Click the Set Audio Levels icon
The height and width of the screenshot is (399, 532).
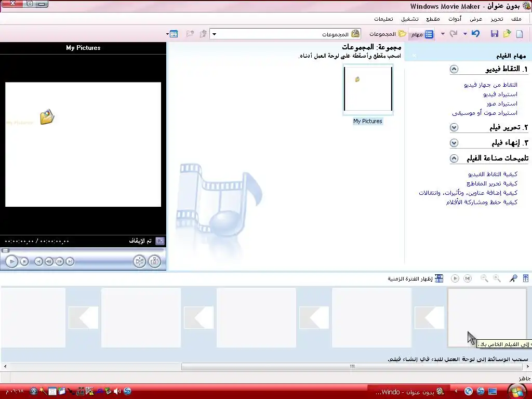pyautogui.click(x=526, y=279)
